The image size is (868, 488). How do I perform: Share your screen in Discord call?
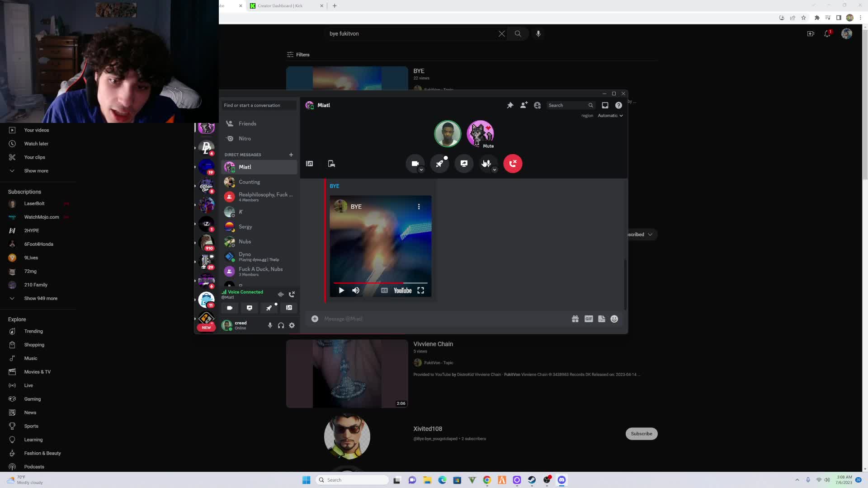pos(464,164)
